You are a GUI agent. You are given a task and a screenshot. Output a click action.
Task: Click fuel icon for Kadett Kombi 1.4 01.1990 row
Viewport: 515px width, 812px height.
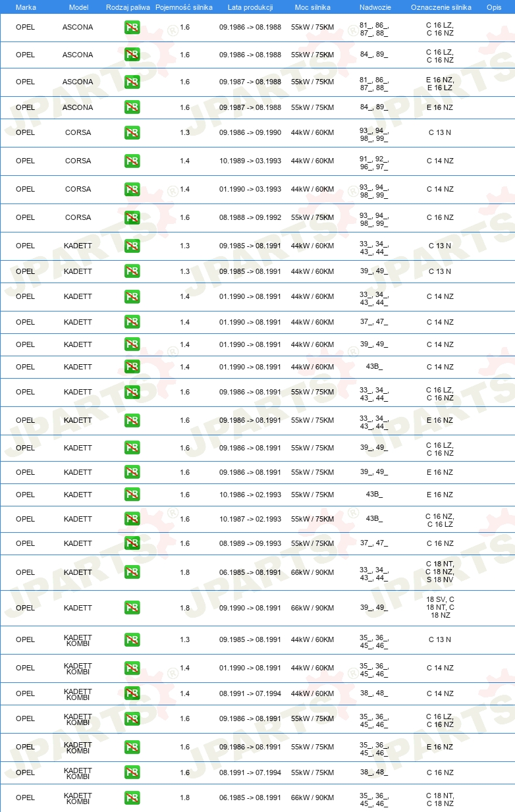point(132,668)
